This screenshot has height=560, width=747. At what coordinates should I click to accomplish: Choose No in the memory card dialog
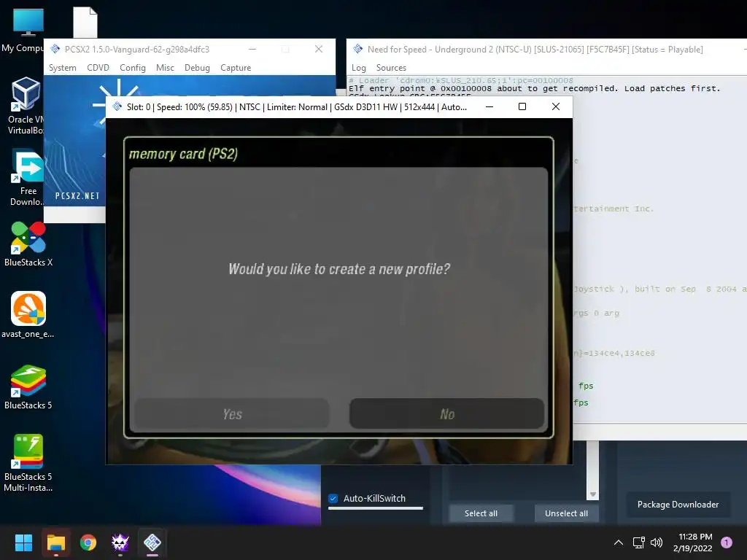coord(447,414)
